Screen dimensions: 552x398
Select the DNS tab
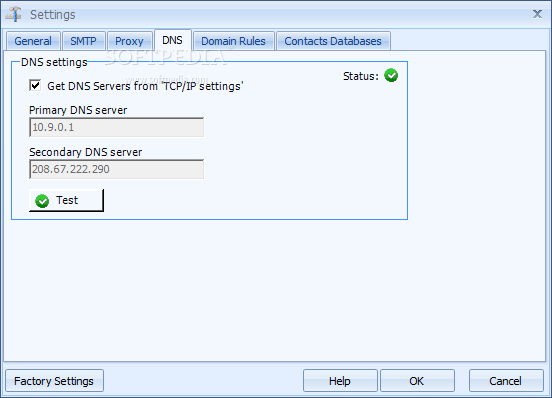coord(172,40)
